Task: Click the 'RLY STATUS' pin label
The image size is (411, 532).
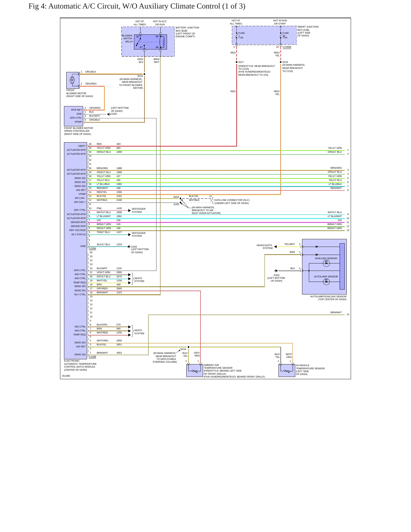Action: (x=79, y=234)
